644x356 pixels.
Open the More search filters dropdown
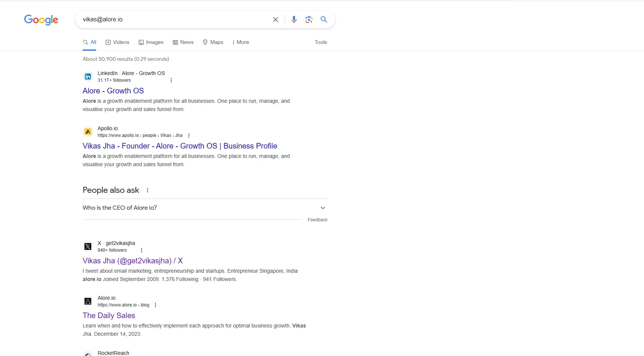click(241, 42)
